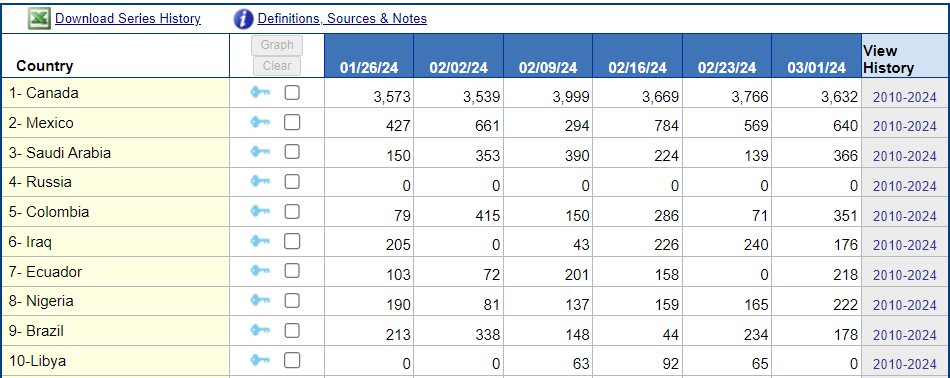
Task: Toggle the Iraq row checkbox
Action: (292, 241)
